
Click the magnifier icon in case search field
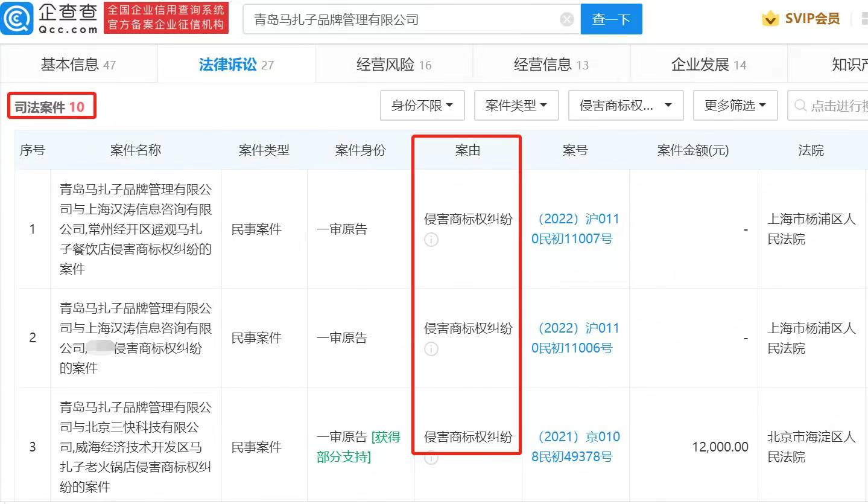tap(801, 106)
